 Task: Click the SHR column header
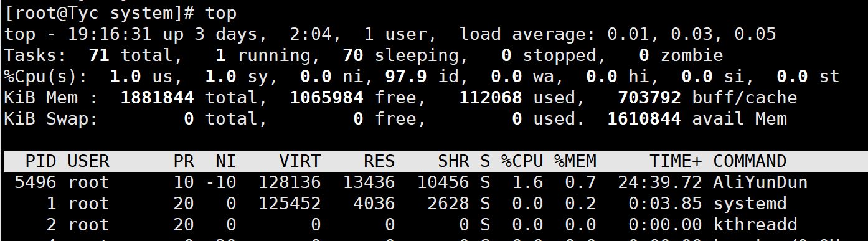[454, 161]
